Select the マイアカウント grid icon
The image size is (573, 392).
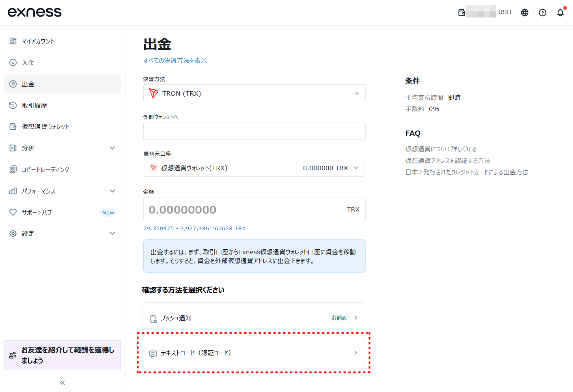[13, 41]
